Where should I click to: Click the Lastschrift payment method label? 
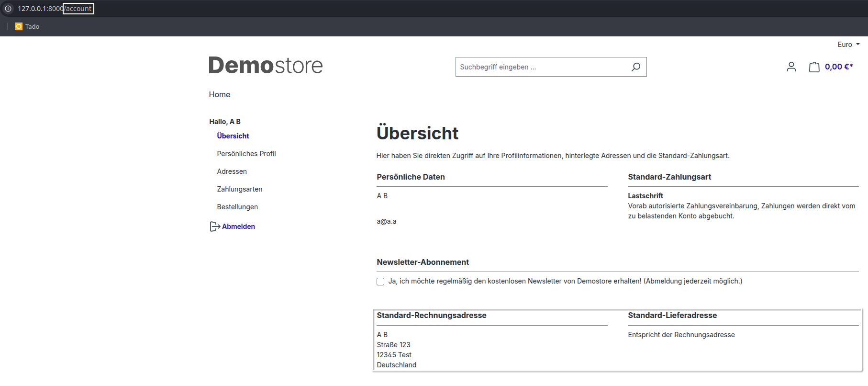(x=645, y=196)
